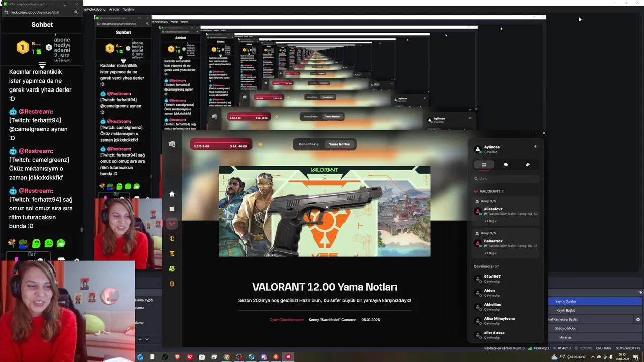Expand the pinned gift leaderboard arrow
Viewport: 644px width, 362px height.
click(x=42, y=65)
